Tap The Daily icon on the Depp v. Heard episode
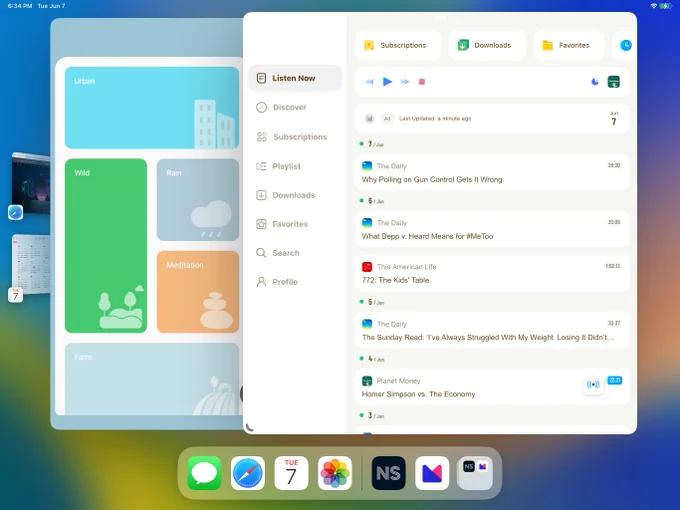The width and height of the screenshot is (680, 510). (x=367, y=223)
